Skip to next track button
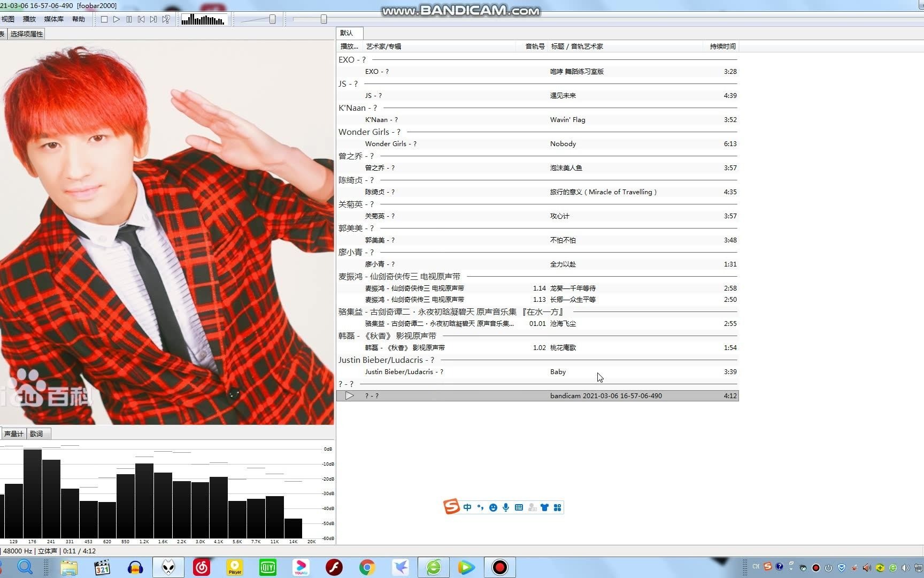 coord(153,19)
